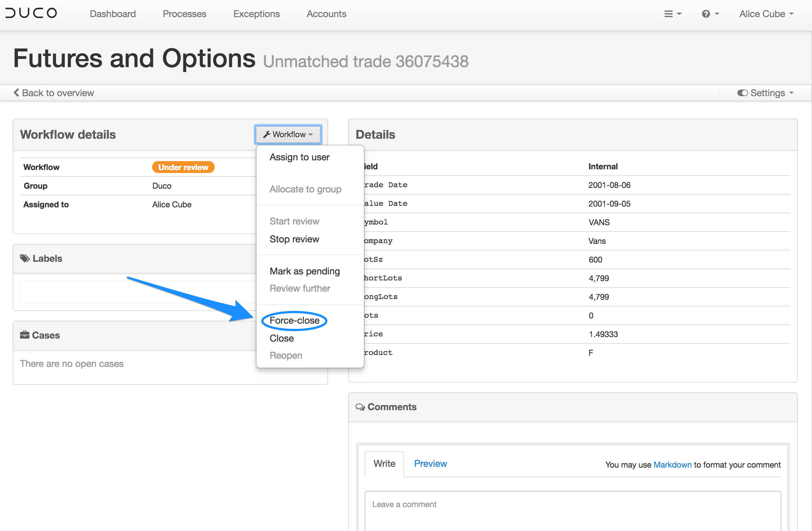The width and height of the screenshot is (812, 531).
Task: Click the Cases briefcase icon
Action: click(x=25, y=335)
